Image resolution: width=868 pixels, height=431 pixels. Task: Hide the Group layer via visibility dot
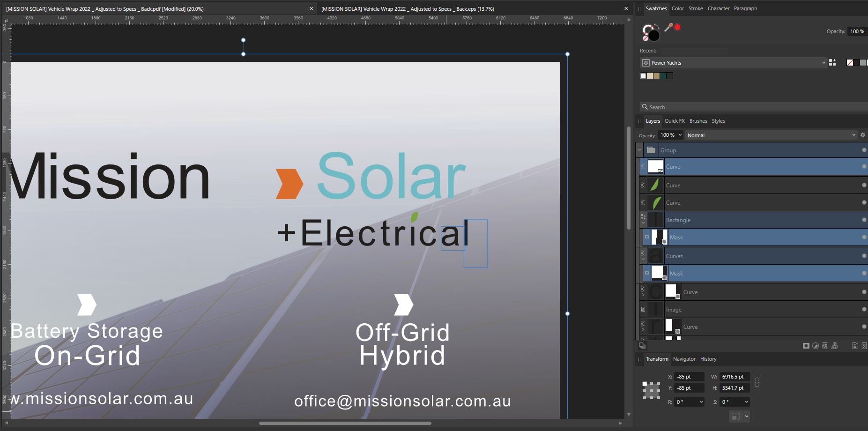click(x=864, y=150)
